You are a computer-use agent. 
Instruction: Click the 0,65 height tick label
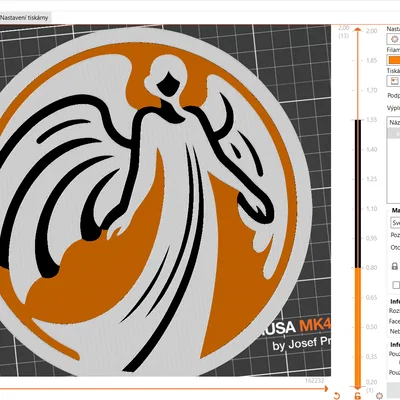[x=371, y=297]
